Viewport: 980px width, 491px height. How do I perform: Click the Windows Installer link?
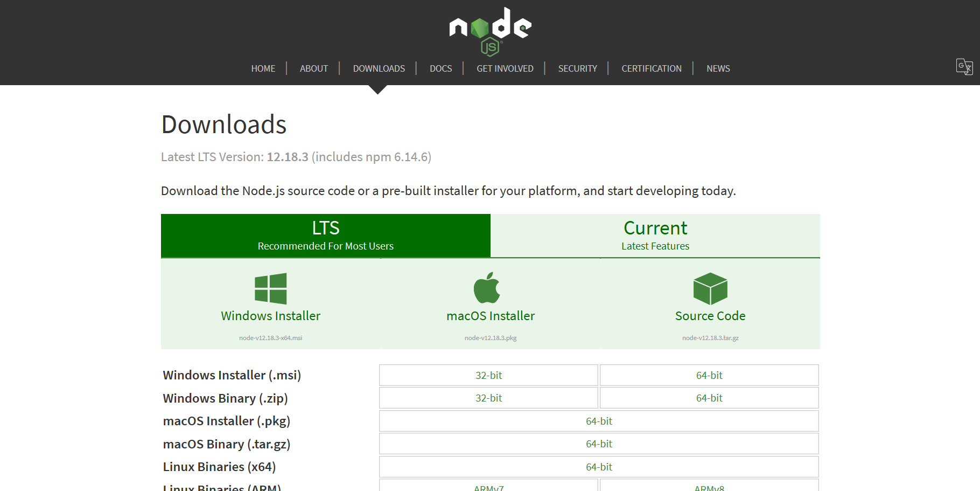(271, 316)
